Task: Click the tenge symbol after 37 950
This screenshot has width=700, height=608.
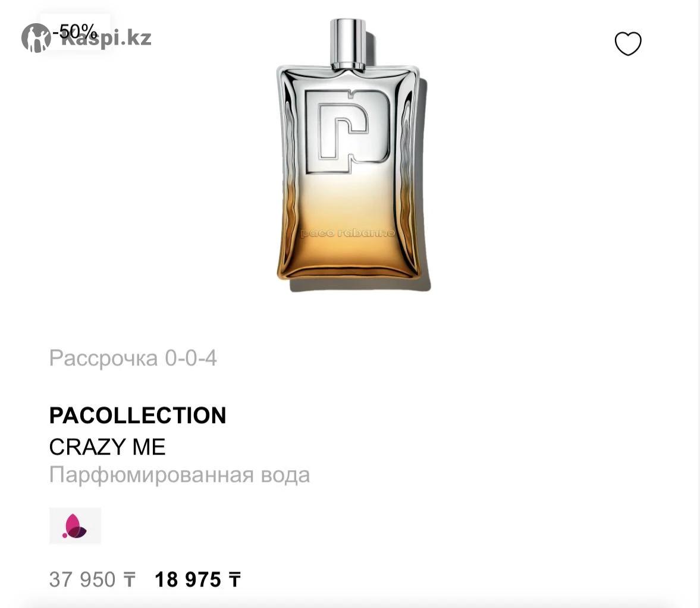Action: tap(129, 580)
